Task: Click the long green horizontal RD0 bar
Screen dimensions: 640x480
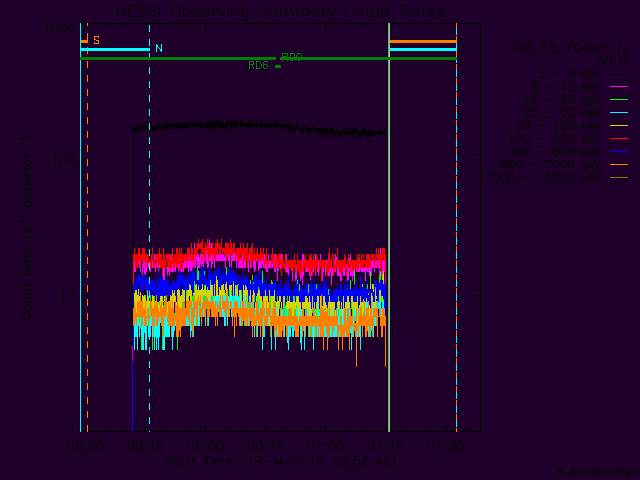Action: [x=268, y=59]
